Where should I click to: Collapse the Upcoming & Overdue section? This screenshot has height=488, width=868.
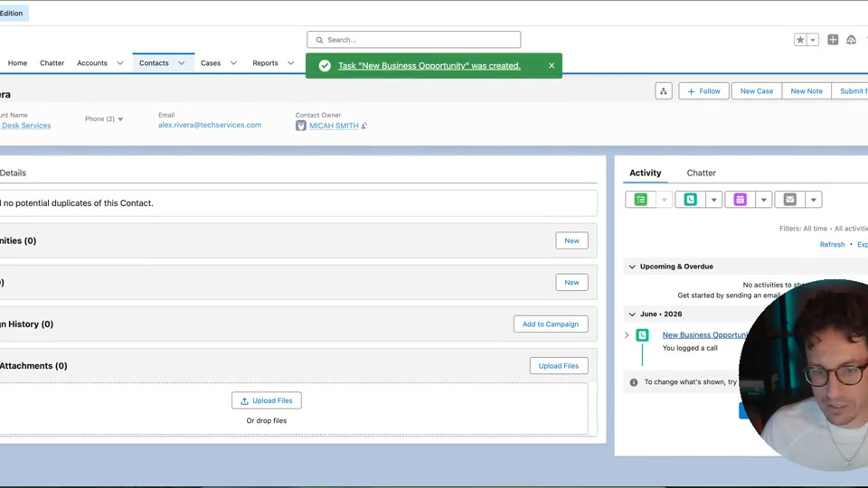(632, 267)
